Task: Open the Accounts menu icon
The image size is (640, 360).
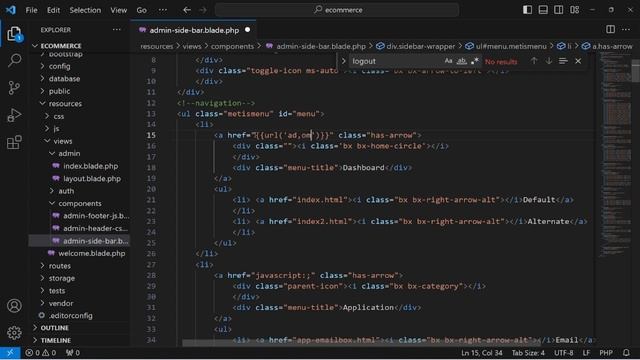Action: pyautogui.click(x=14, y=306)
